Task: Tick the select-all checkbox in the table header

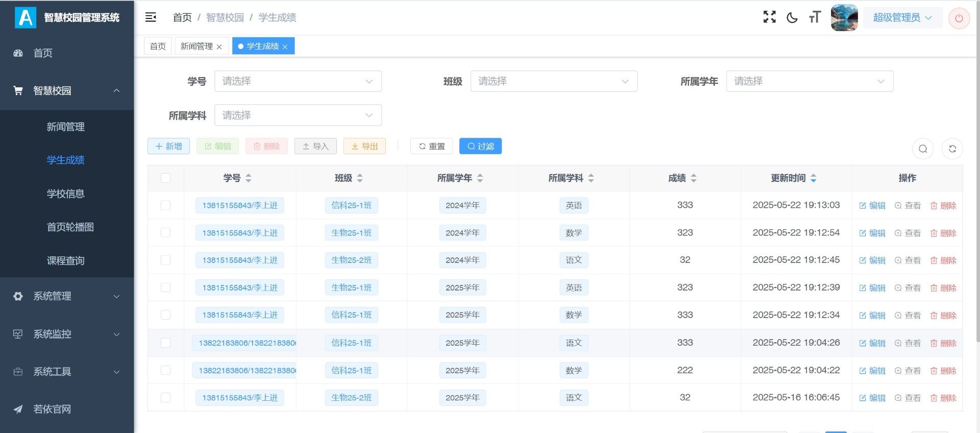Action: click(165, 178)
